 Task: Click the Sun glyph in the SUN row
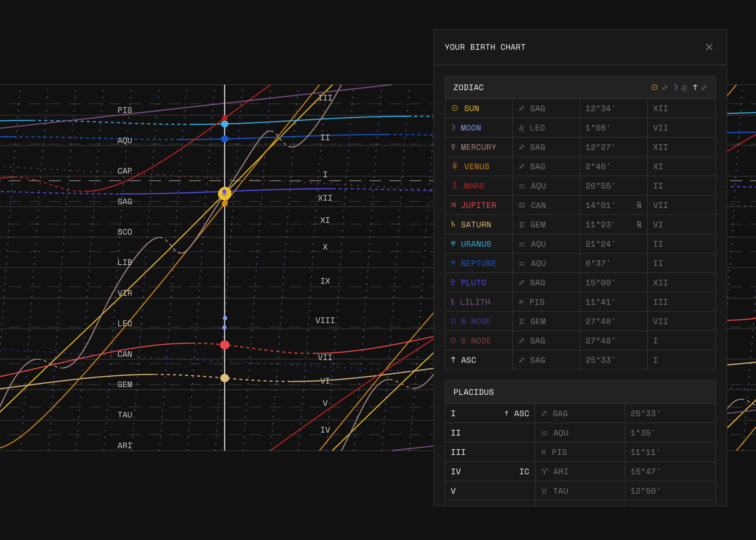point(454,108)
